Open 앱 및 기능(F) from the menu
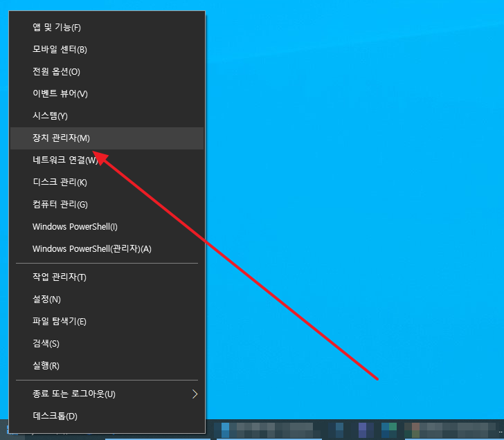504x440 pixels. point(107,28)
